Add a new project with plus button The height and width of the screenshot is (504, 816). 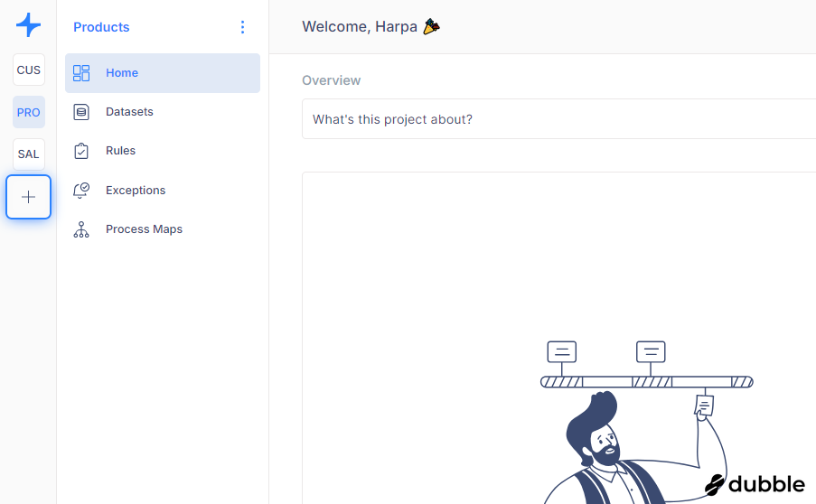[x=29, y=197]
